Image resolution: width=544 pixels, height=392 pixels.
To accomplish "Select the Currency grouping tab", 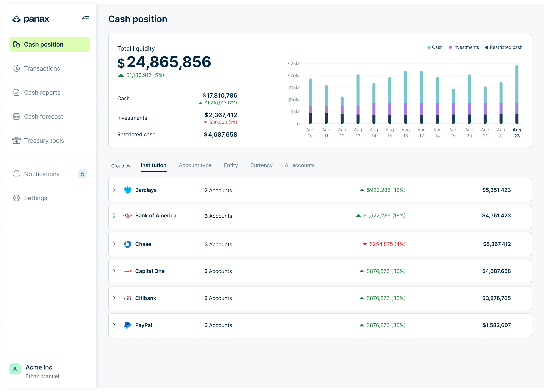I will [261, 165].
